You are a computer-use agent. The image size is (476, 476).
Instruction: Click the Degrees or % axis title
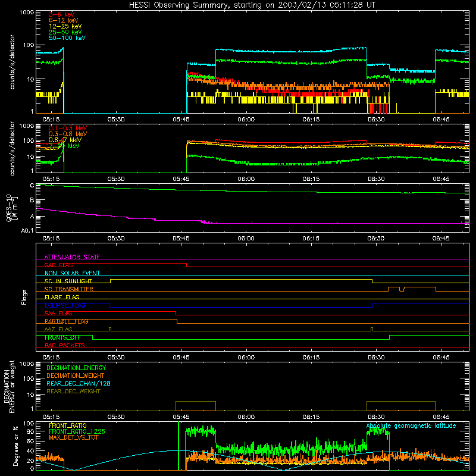tap(15, 446)
